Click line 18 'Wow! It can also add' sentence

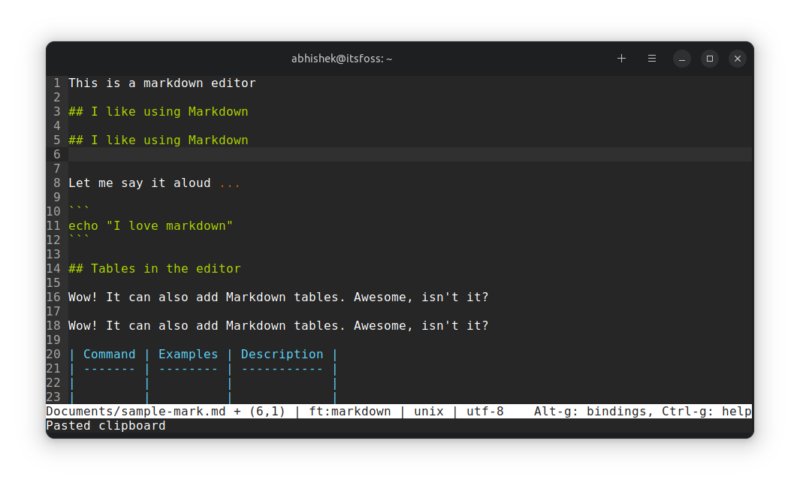pyautogui.click(x=278, y=326)
